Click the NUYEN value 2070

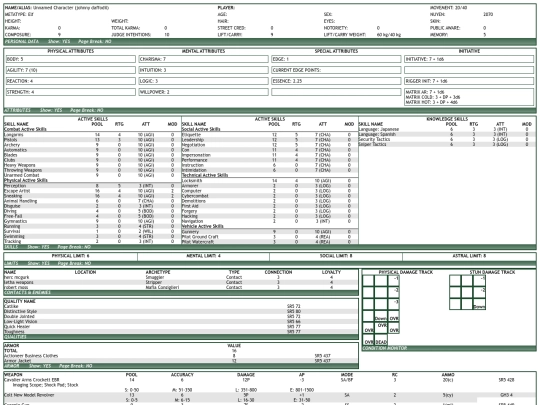pyautogui.click(x=488, y=14)
